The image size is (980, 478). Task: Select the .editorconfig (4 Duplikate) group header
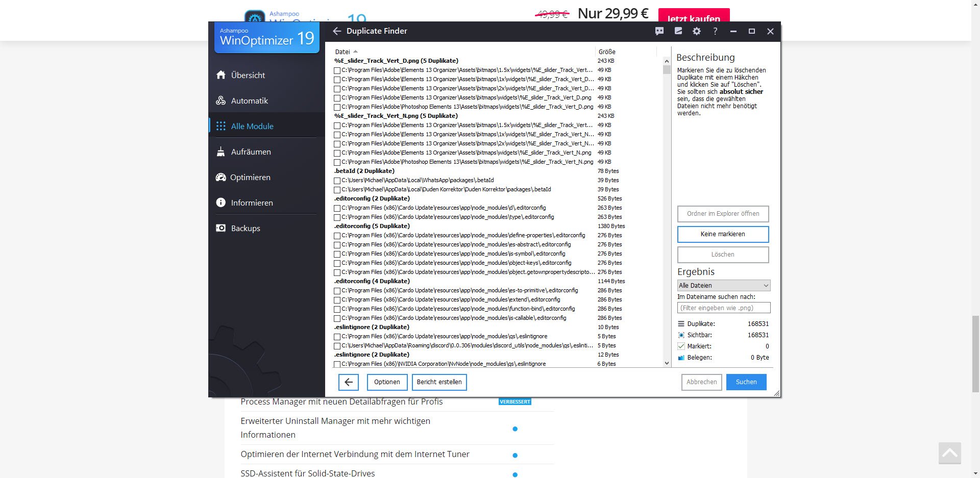372,281
